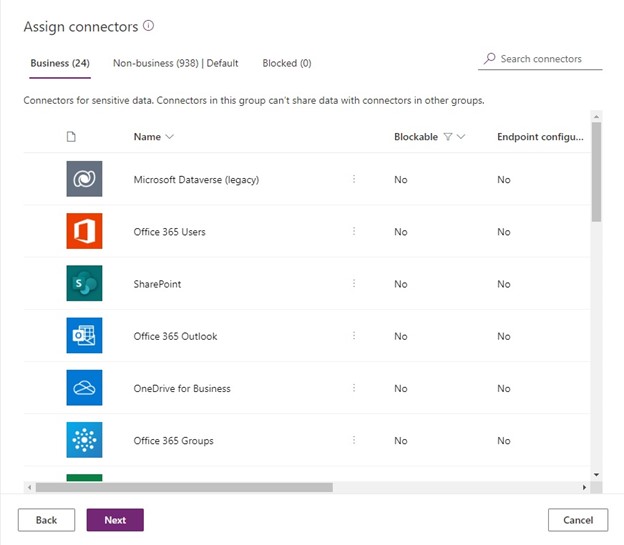624x545 pixels.
Task: Switch to the Blocked (0) tab
Action: [x=286, y=63]
